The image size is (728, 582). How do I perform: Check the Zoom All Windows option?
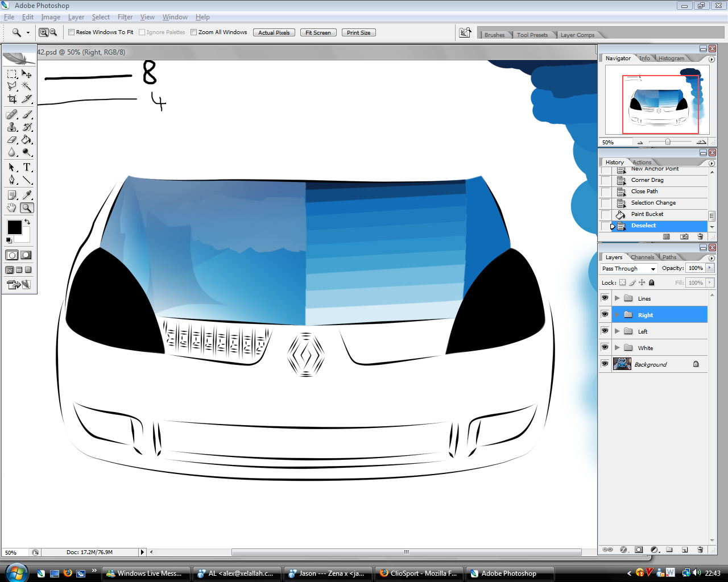[x=194, y=32]
